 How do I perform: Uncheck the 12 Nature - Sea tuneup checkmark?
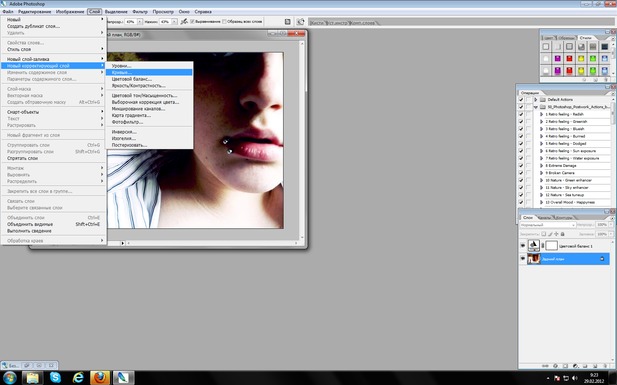click(521, 195)
